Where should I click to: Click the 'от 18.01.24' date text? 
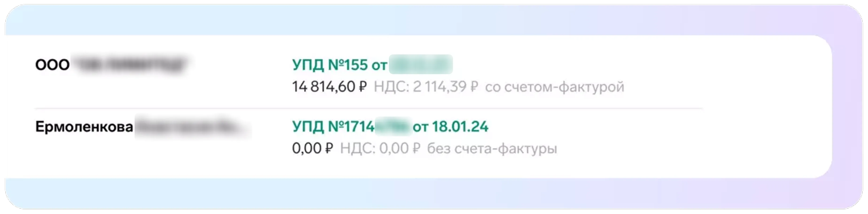tap(450, 127)
